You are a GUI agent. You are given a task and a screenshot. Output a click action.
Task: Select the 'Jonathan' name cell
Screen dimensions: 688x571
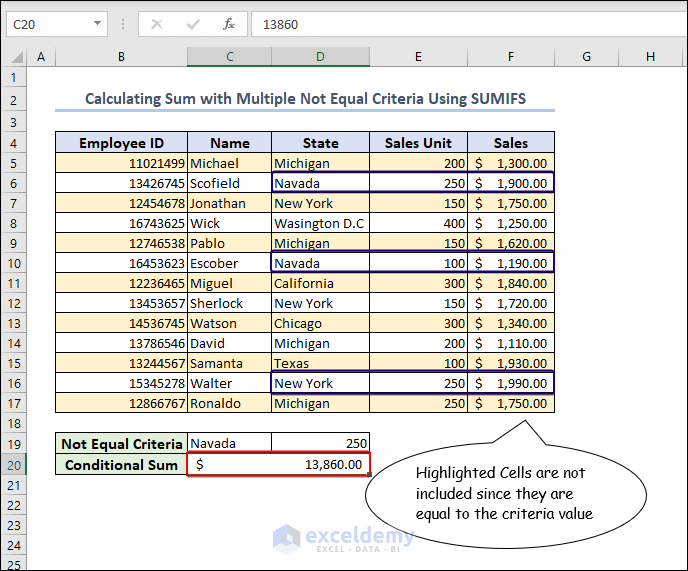[x=229, y=204]
